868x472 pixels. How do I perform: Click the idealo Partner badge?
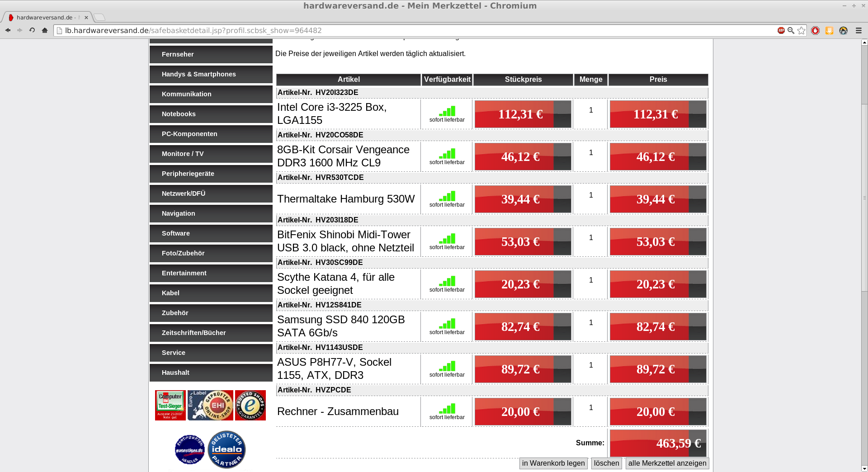click(x=226, y=449)
